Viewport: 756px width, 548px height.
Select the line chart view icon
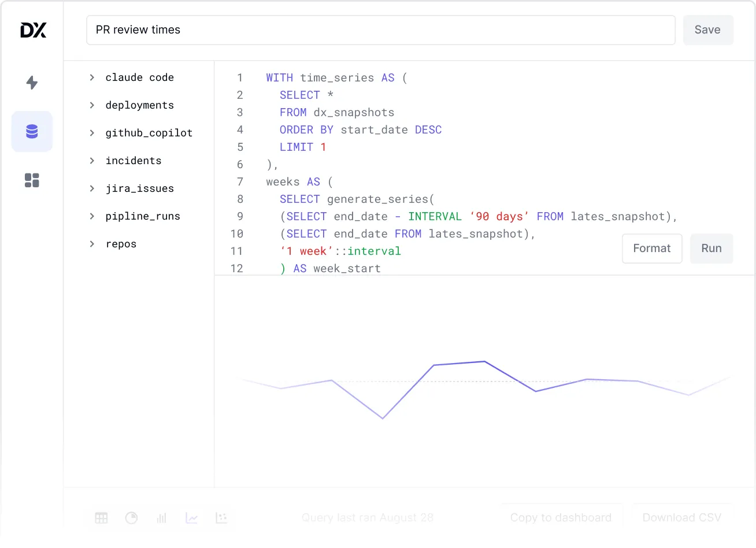point(192,518)
